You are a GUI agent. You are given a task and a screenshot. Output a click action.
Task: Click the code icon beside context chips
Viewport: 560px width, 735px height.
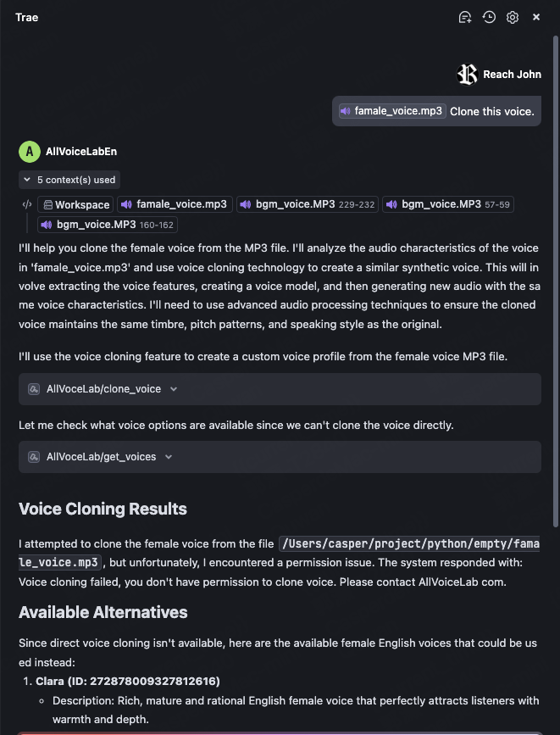pyautogui.click(x=27, y=204)
